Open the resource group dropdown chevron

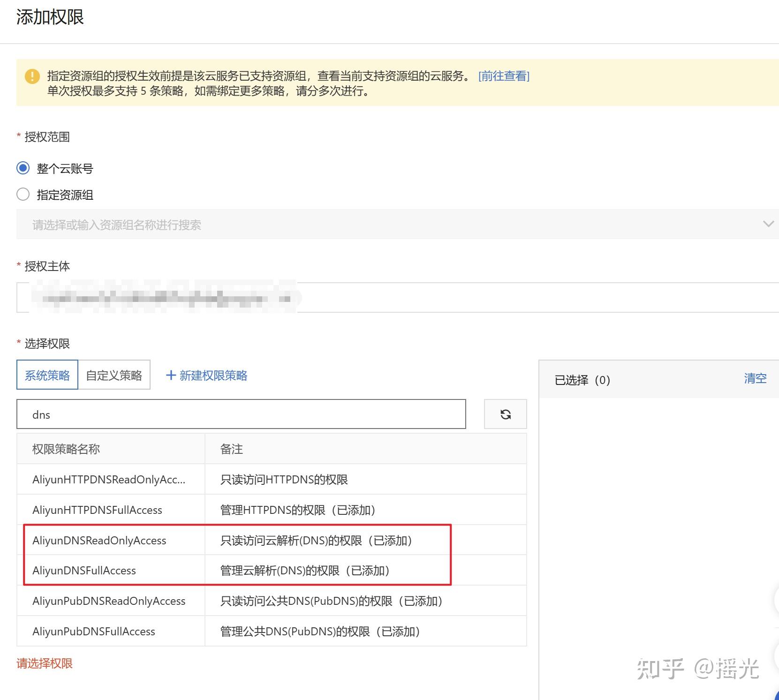pos(769,224)
